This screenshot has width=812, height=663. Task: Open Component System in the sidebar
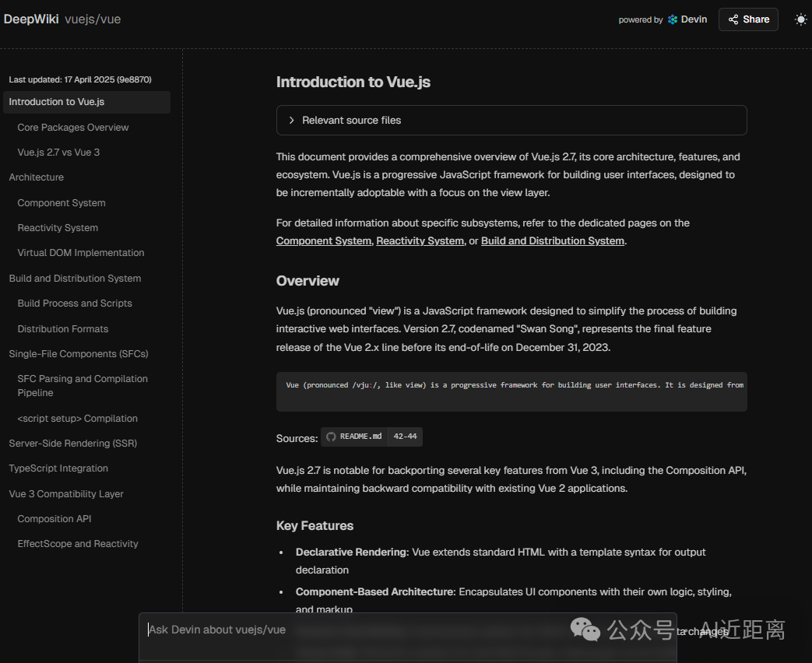pyautogui.click(x=62, y=203)
